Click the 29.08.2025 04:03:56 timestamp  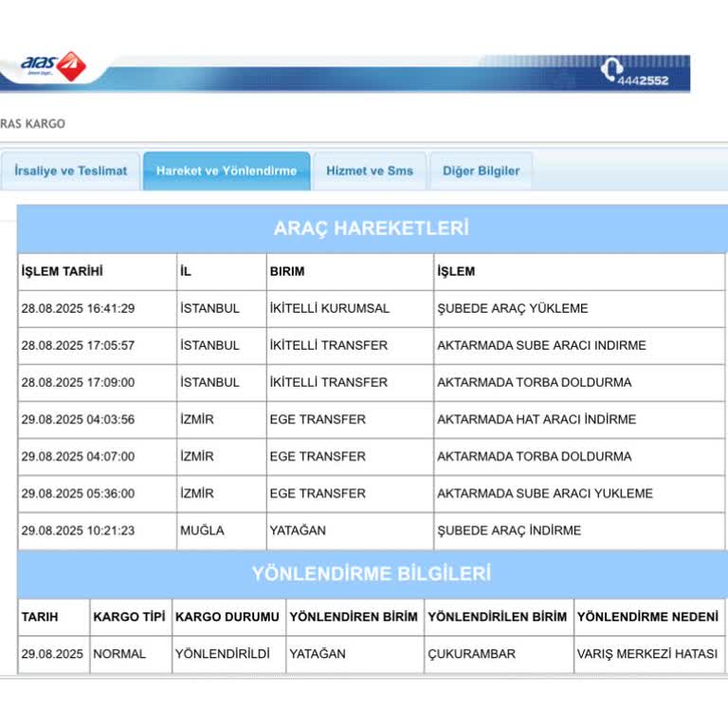[x=79, y=419]
